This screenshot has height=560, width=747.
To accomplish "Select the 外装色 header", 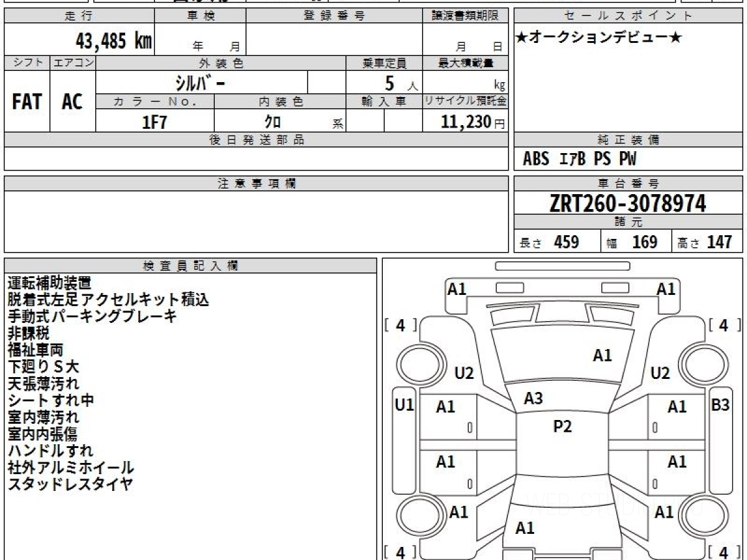I will coord(221,63).
